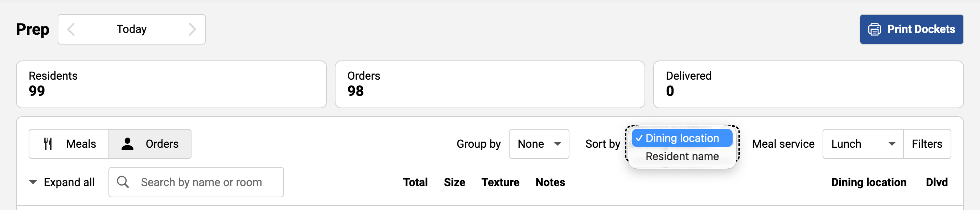Switch to the Meals view
980x210 pixels.
(x=69, y=144)
